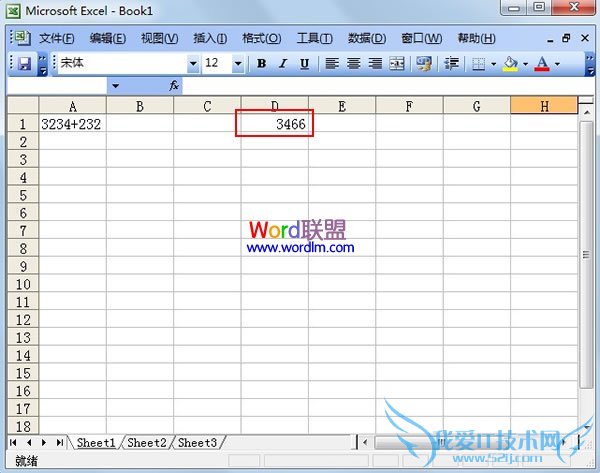Select column H header

544,106
